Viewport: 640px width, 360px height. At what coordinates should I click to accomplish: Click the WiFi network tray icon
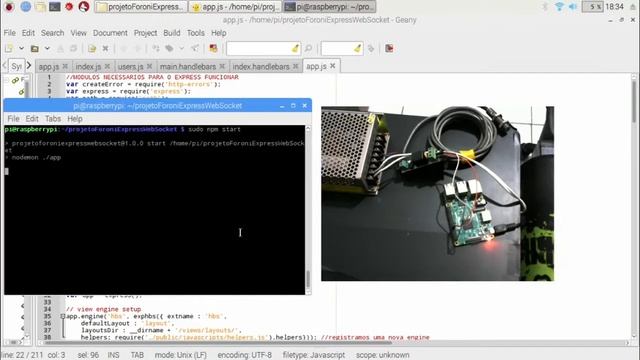coord(559,7)
